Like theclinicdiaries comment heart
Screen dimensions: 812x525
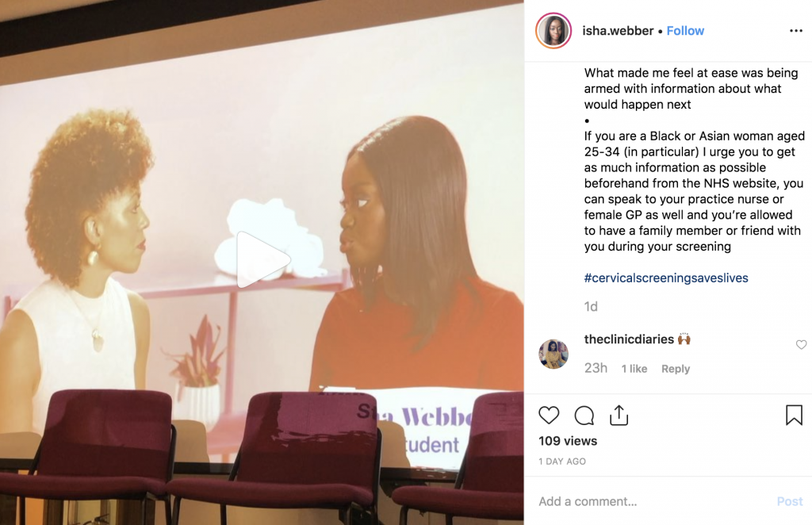point(801,344)
